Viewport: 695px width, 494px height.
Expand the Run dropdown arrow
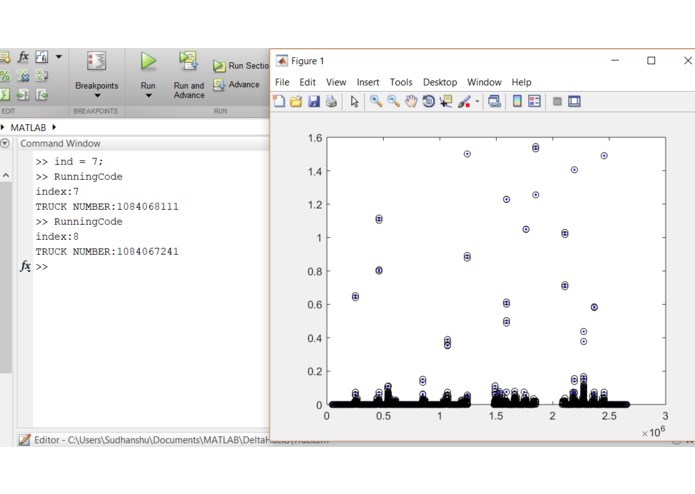(148, 96)
